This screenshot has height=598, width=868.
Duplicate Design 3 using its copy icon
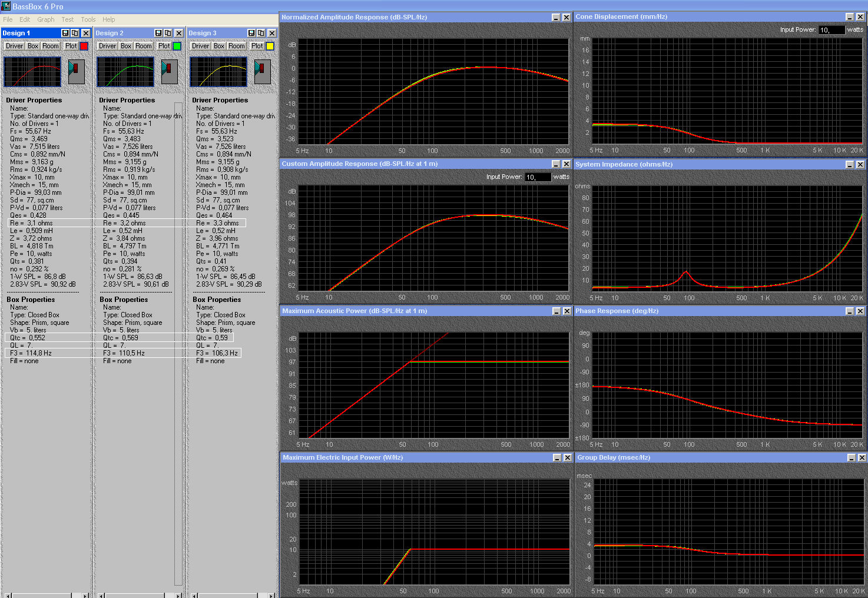coord(261,33)
